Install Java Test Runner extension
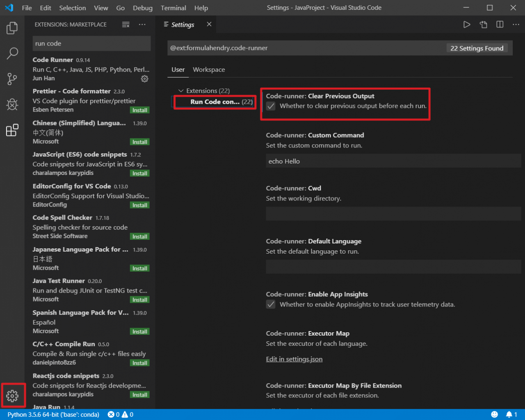This screenshot has height=420, width=525. pyautogui.click(x=140, y=300)
